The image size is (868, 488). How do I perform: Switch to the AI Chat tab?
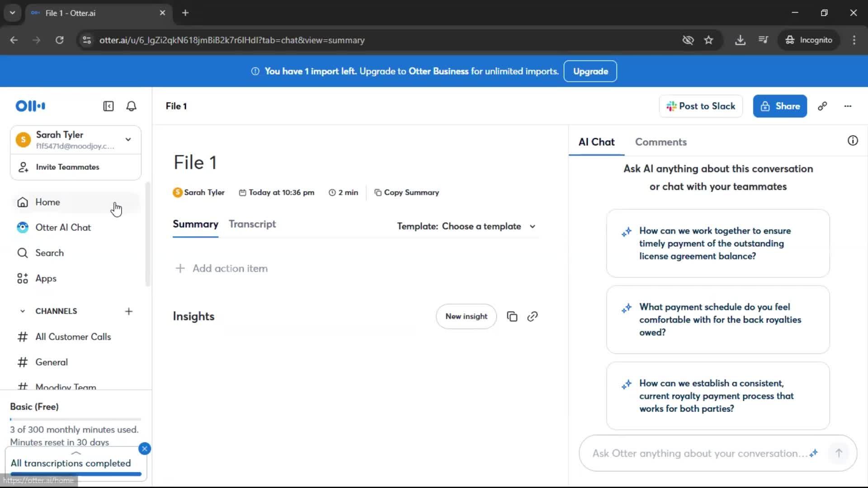click(x=596, y=142)
